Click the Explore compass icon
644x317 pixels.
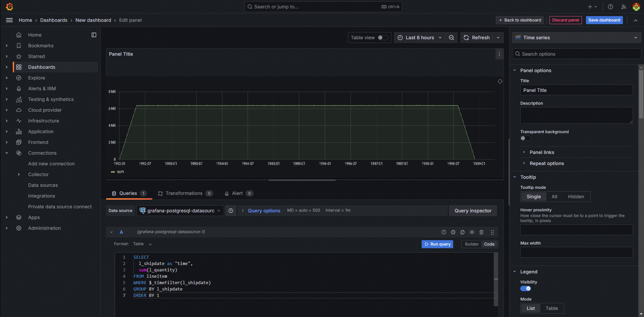click(x=19, y=78)
